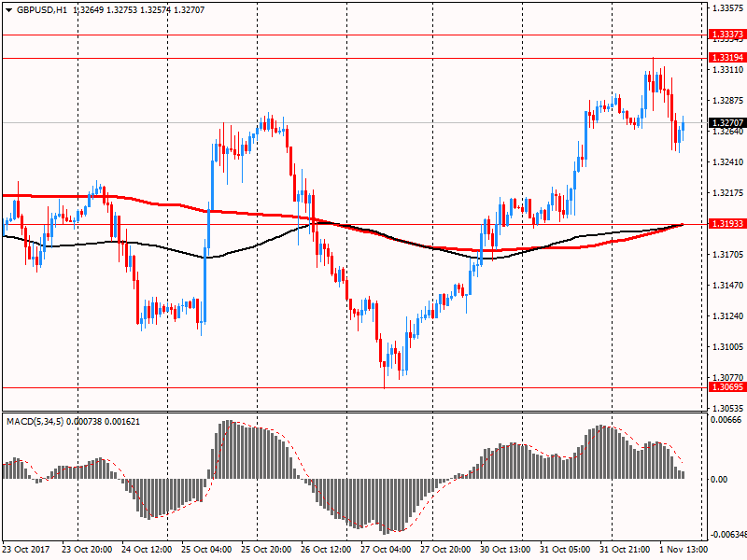
Task: Click the 23 Oct 2017 time axis label
Action: 26,550
